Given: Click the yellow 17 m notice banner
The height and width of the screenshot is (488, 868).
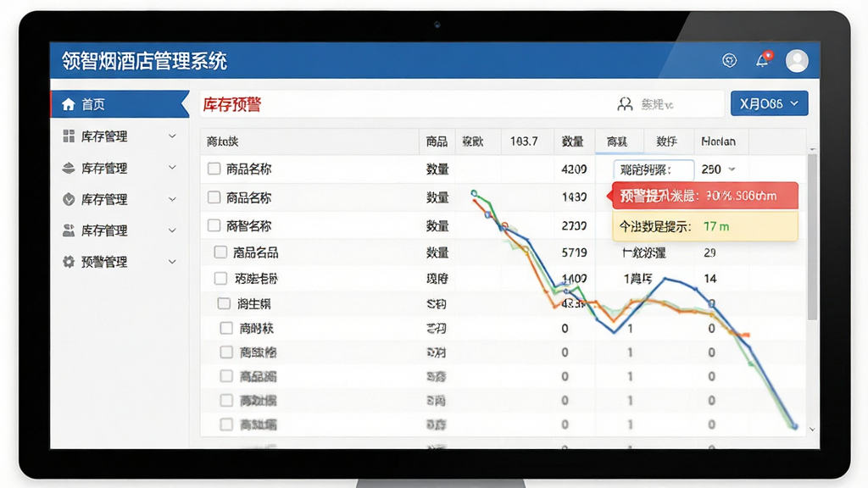Looking at the screenshot, I should click(704, 226).
